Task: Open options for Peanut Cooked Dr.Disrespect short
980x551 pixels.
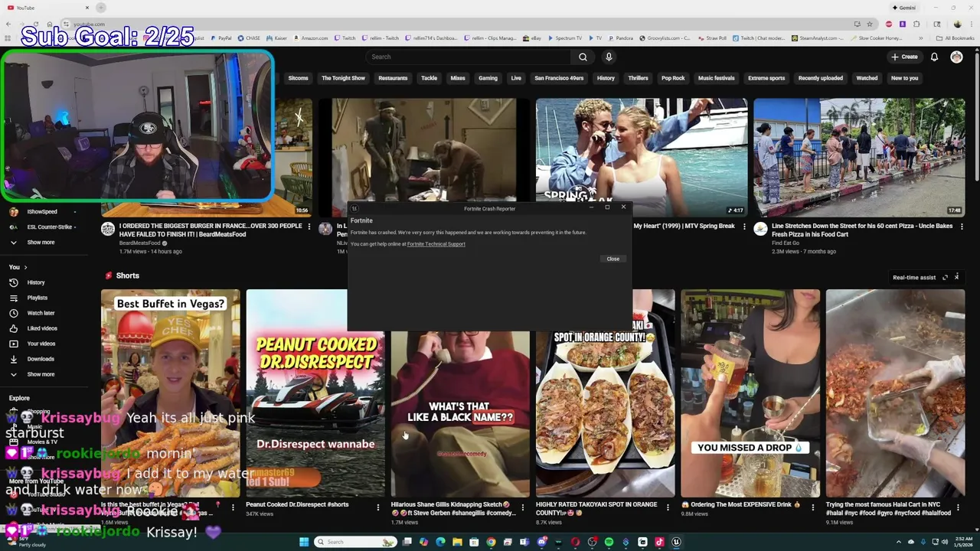Action: tap(377, 507)
